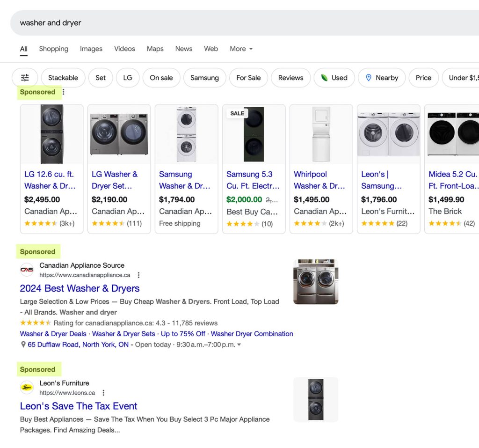This screenshot has height=448, width=479.
Task: Open LG 12.6 cu. ft. Washer product link
Action: click(50, 180)
